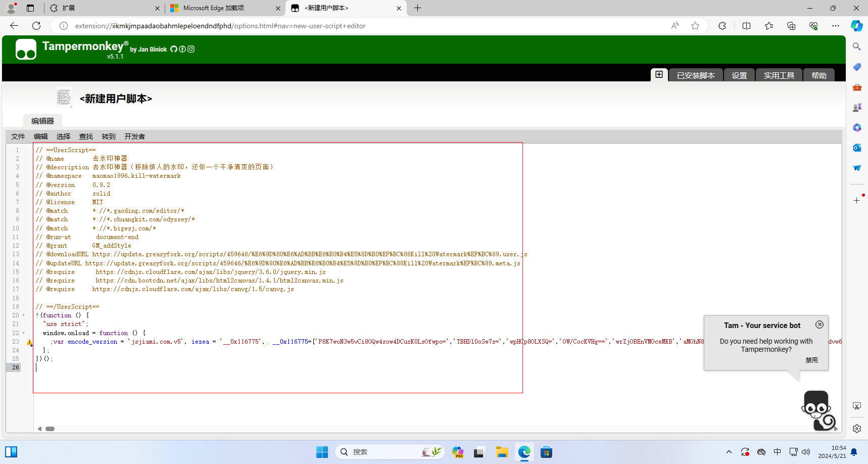Show hidden system tray icons
This screenshot has width=868, height=464.
(729, 452)
